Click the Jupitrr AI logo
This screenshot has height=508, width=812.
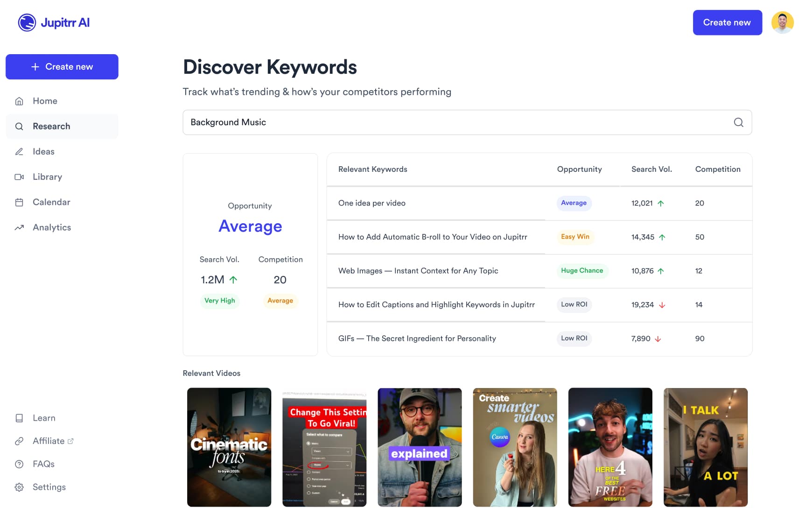54,22
